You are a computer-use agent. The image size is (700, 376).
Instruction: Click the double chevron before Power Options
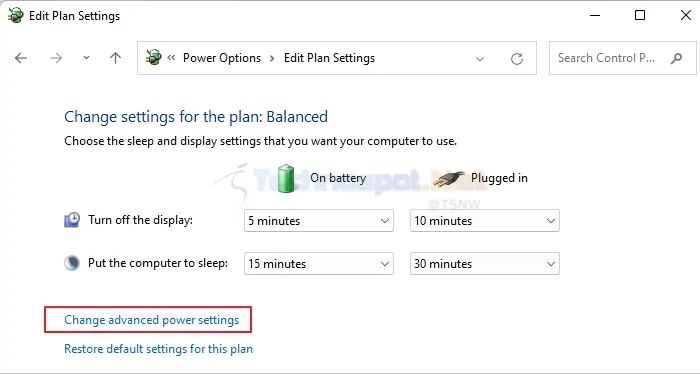[171, 58]
